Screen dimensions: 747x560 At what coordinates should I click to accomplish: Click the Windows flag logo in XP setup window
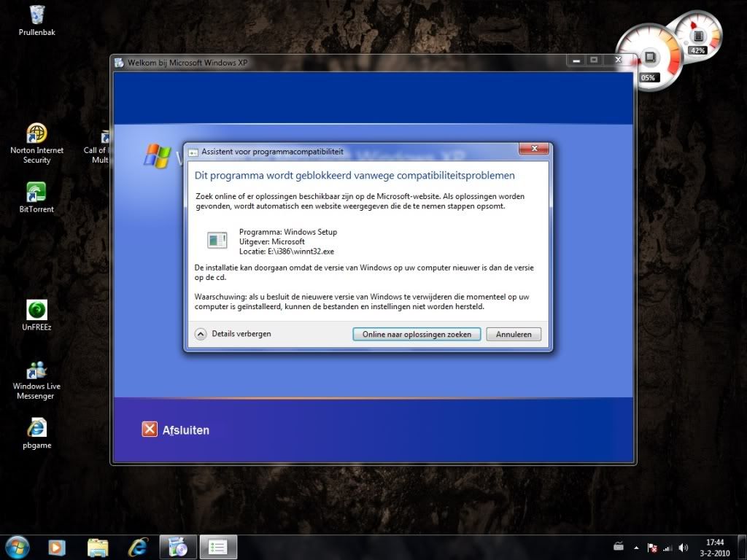click(158, 156)
